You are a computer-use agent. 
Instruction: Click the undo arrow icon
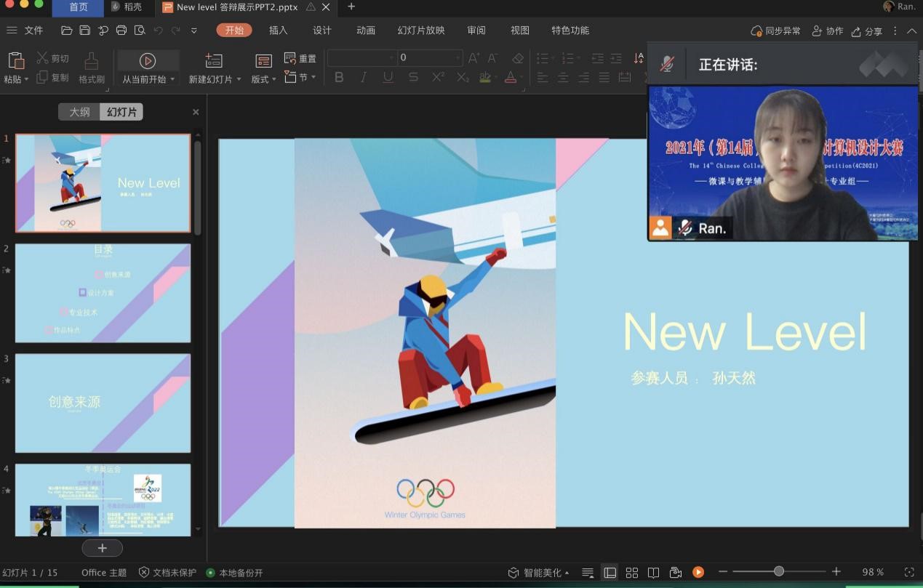point(158,31)
